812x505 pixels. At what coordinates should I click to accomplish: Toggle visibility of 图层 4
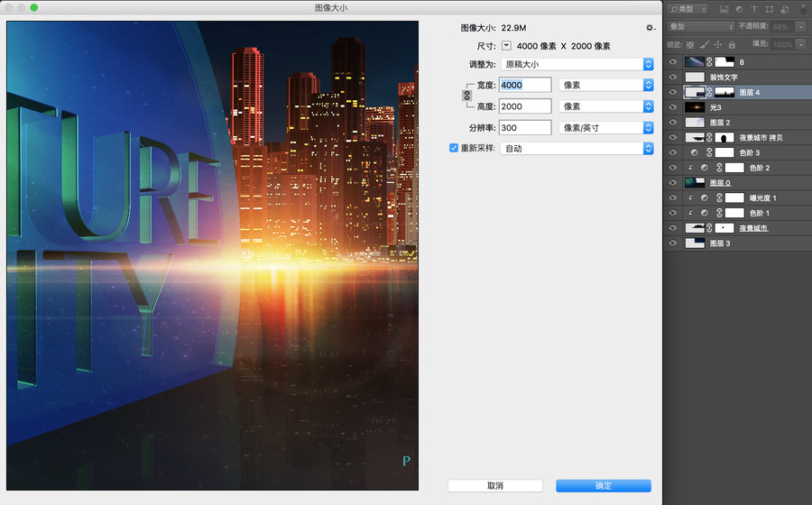point(673,92)
